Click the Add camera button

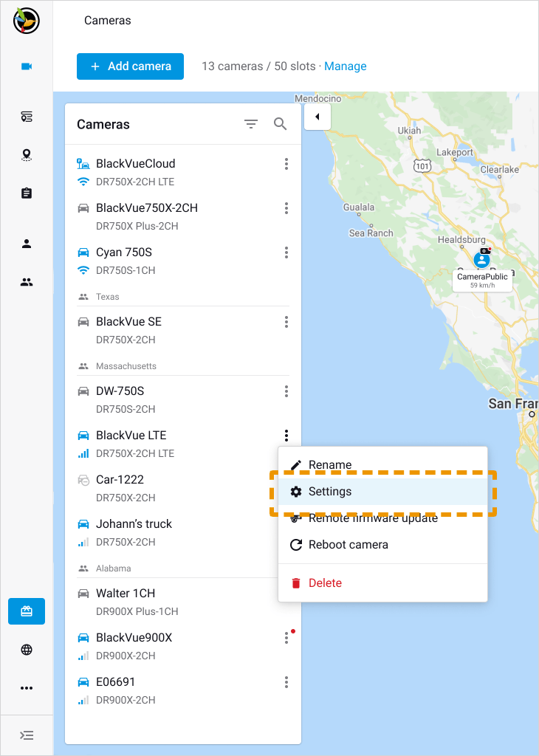(130, 66)
